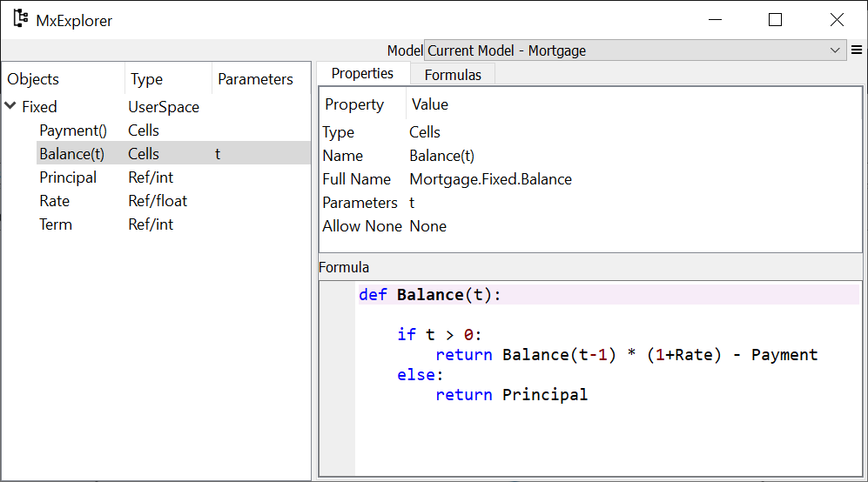Open the Current Model - Mortgage dropdown

tap(635, 50)
